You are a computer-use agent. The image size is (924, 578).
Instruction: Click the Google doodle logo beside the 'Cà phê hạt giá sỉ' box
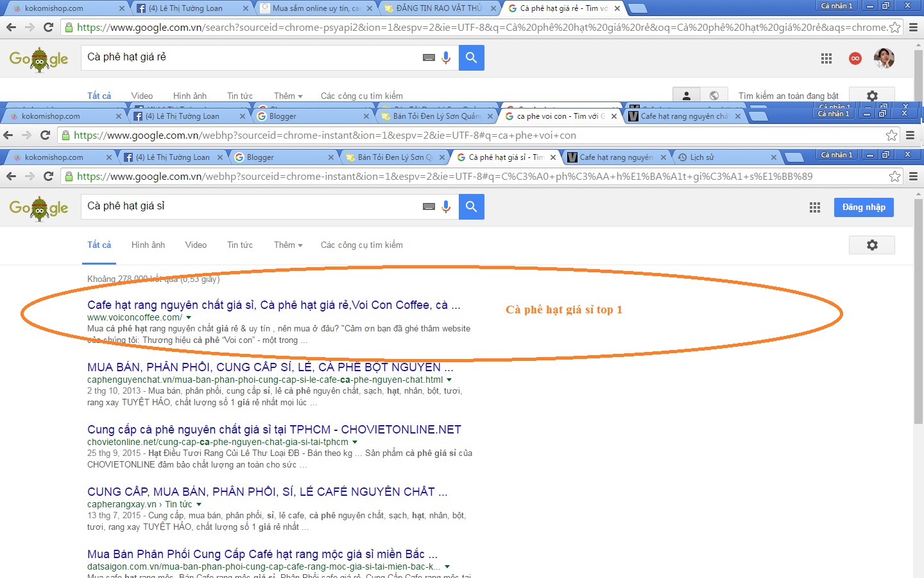click(39, 208)
